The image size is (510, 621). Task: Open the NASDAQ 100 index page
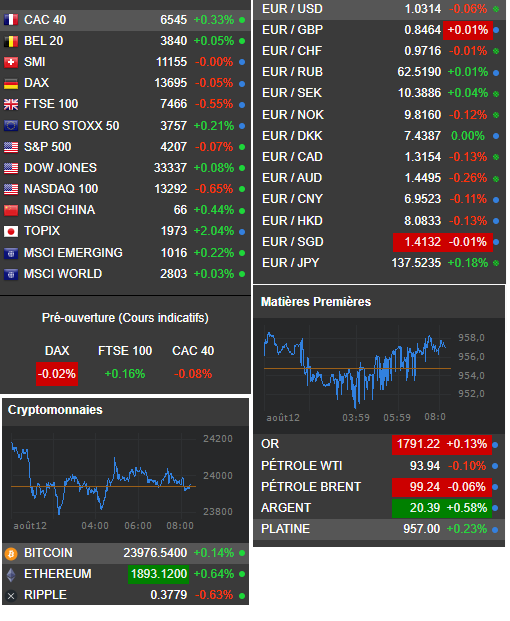click(125, 189)
